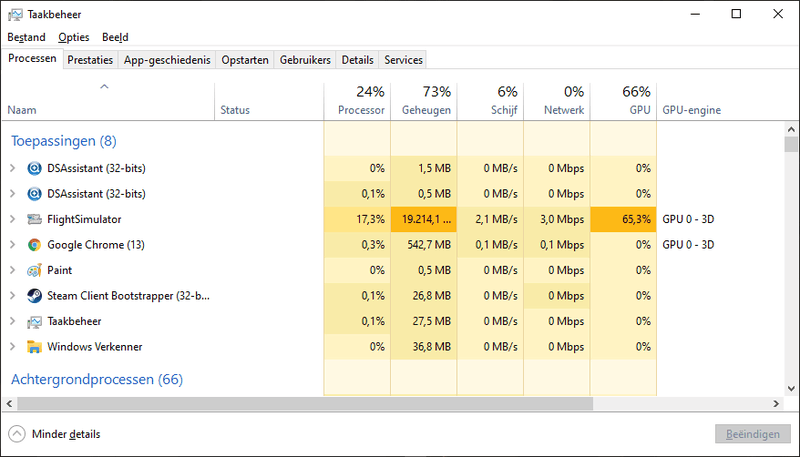
Task: Sort by GPU column header
Action: [623, 101]
